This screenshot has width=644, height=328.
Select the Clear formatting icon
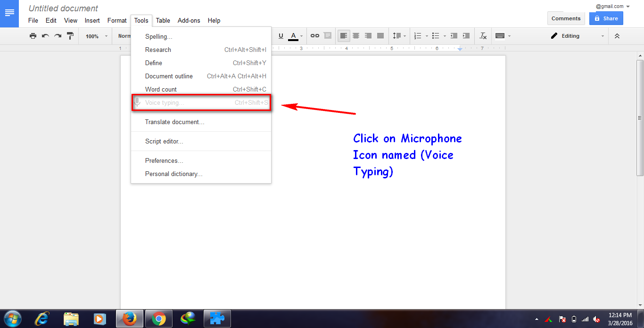pos(482,35)
